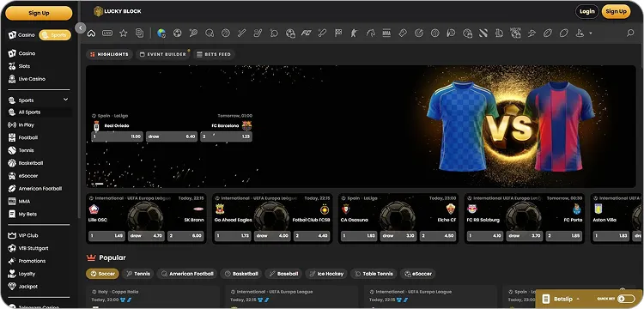Open more sports dropdown caret in toolbar

591,33
